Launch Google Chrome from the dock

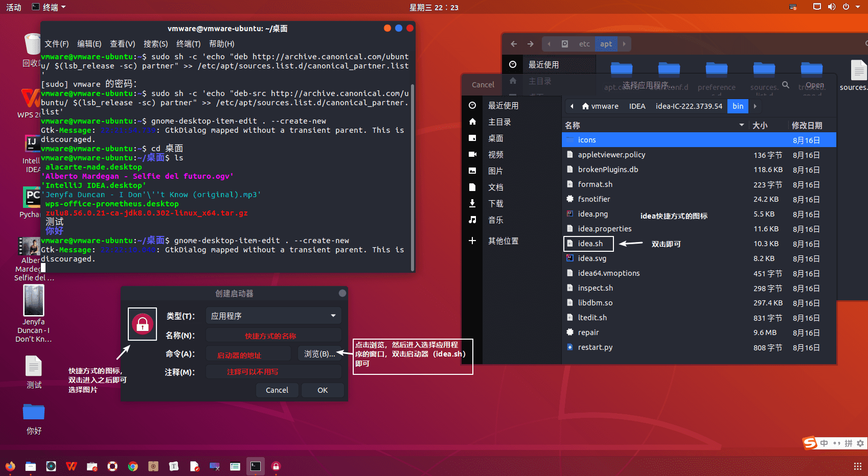pyautogui.click(x=133, y=466)
